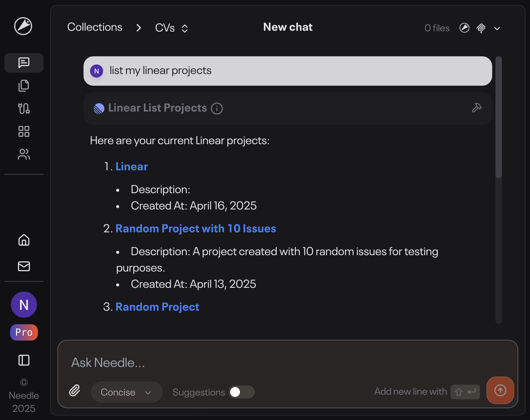
Task: Go to Collections breadcrumb
Action: click(95, 27)
